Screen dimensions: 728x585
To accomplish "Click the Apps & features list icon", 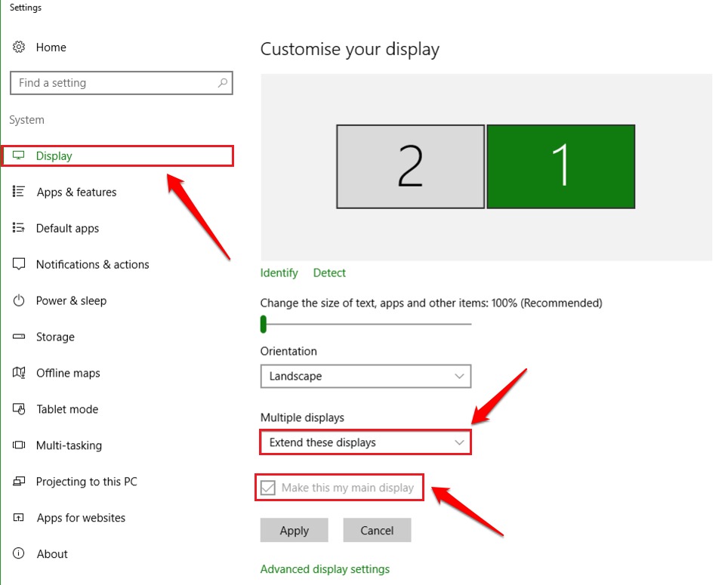I will point(19,192).
